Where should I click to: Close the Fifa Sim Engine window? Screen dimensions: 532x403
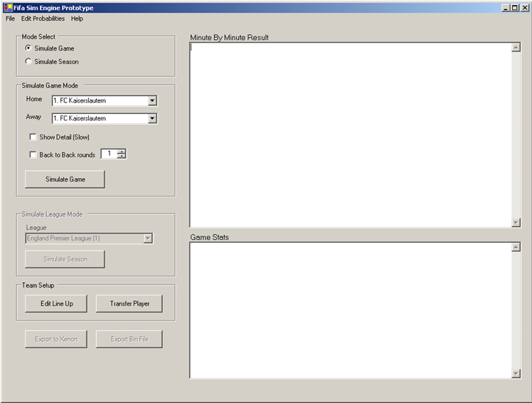[525, 7]
